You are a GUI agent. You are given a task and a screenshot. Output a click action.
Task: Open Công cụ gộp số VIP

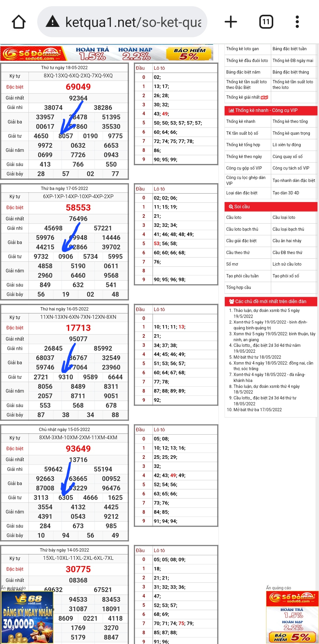click(x=244, y=168)
